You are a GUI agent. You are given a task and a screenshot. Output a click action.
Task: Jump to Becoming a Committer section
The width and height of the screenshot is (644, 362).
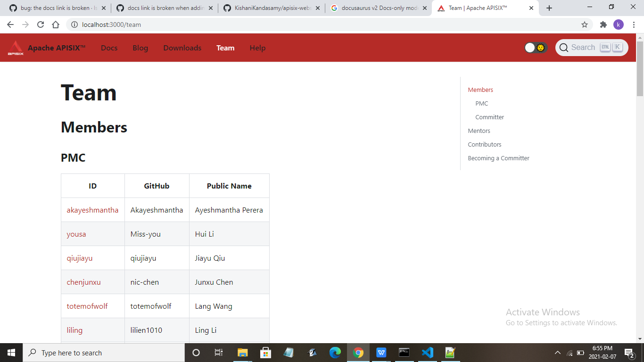click(499, 158)
